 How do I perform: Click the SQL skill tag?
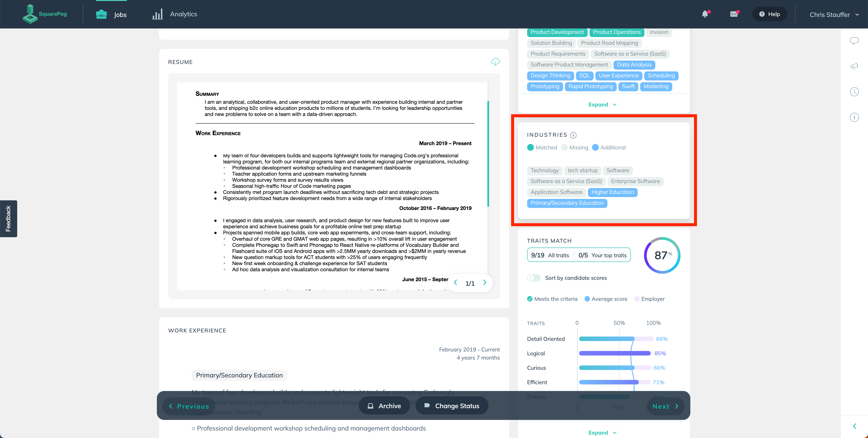point(584,75)
